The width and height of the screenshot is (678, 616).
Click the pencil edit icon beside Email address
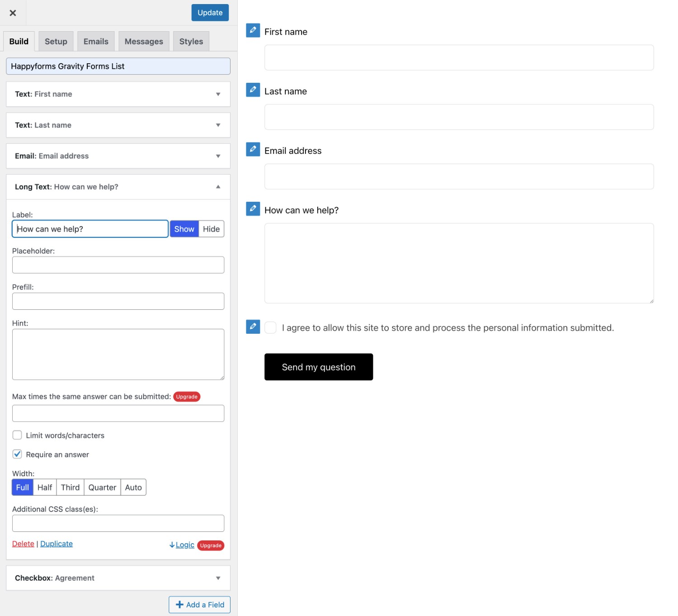(253, 149)
